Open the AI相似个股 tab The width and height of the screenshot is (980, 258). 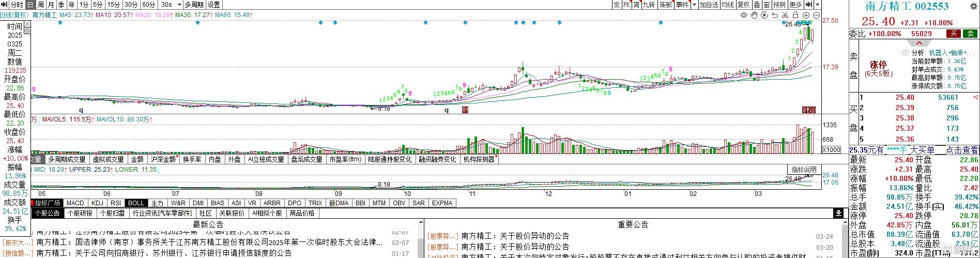point(267,213)
